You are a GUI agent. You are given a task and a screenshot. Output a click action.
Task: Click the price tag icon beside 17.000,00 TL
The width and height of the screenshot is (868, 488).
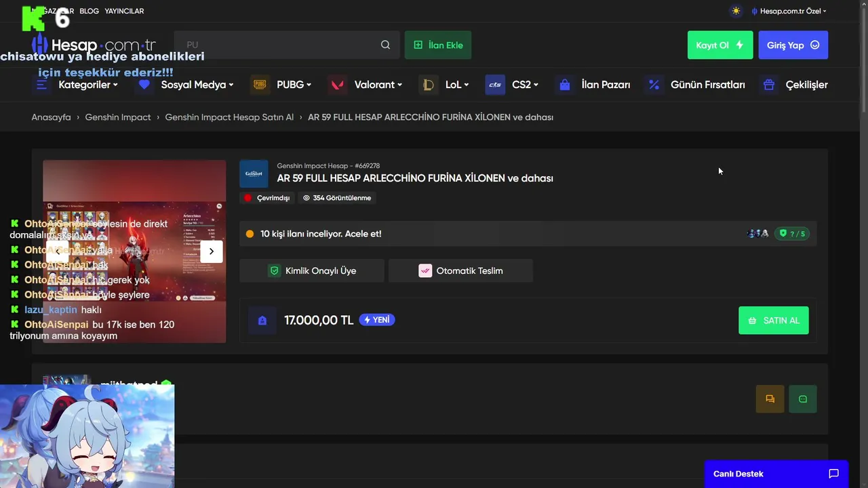tap(262, 321)
